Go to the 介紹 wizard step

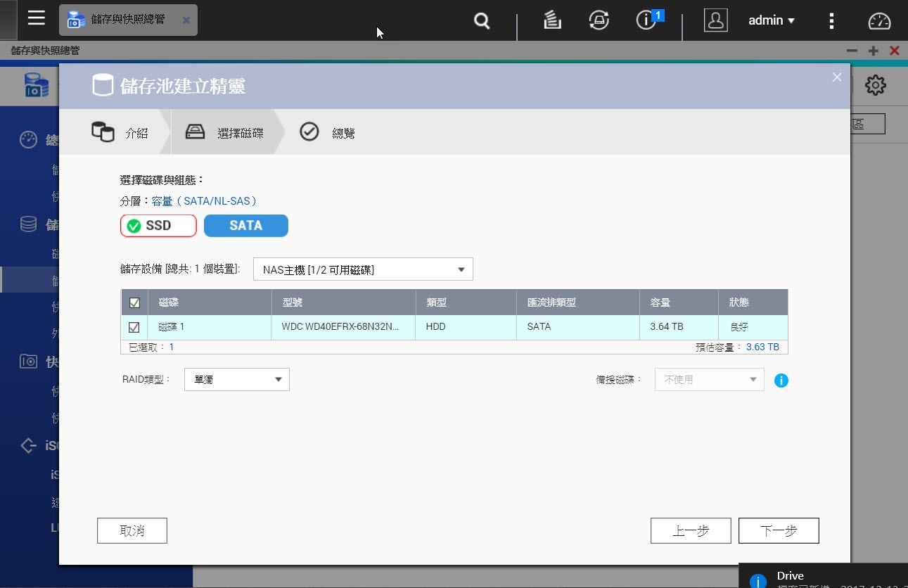tap(120, 132)
